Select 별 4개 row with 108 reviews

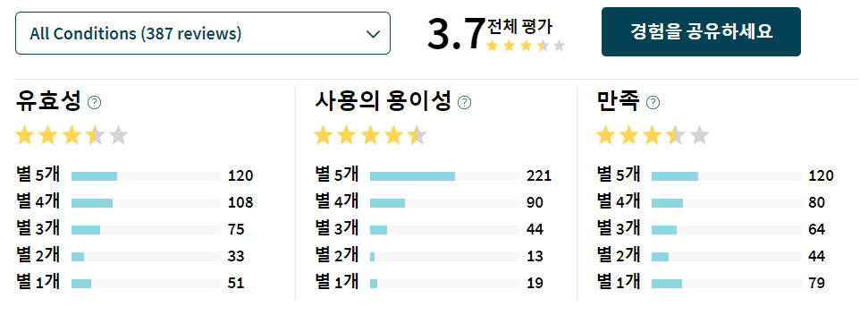(x=134, y=202)
